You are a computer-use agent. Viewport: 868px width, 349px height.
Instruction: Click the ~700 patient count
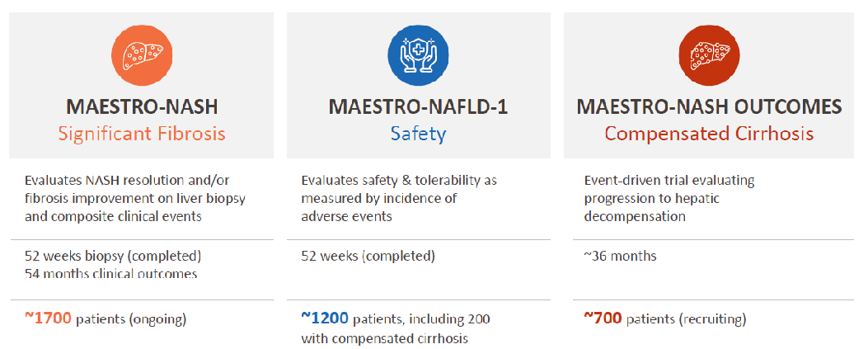[603, 318]
